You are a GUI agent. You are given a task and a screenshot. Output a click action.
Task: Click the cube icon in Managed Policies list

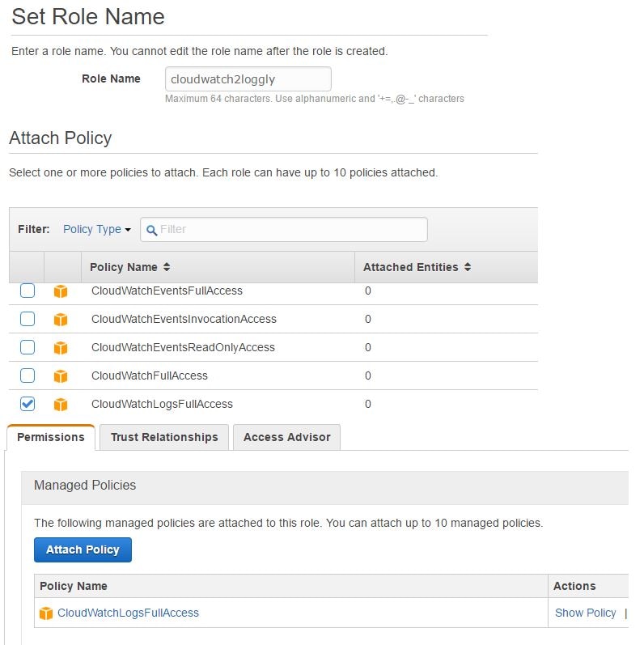46,613
